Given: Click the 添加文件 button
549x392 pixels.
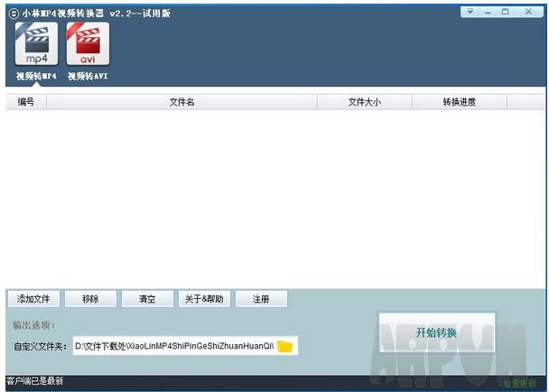Looking at the screenshot, I should (33, 299).
